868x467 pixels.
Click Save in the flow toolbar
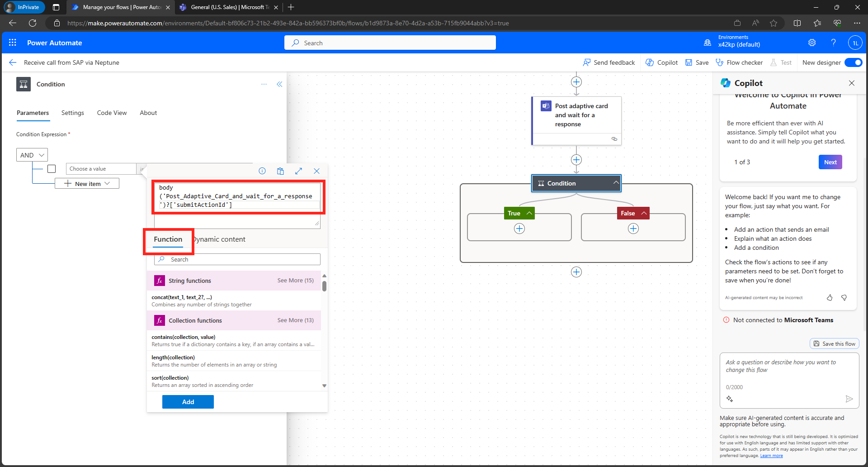(697, 62)
